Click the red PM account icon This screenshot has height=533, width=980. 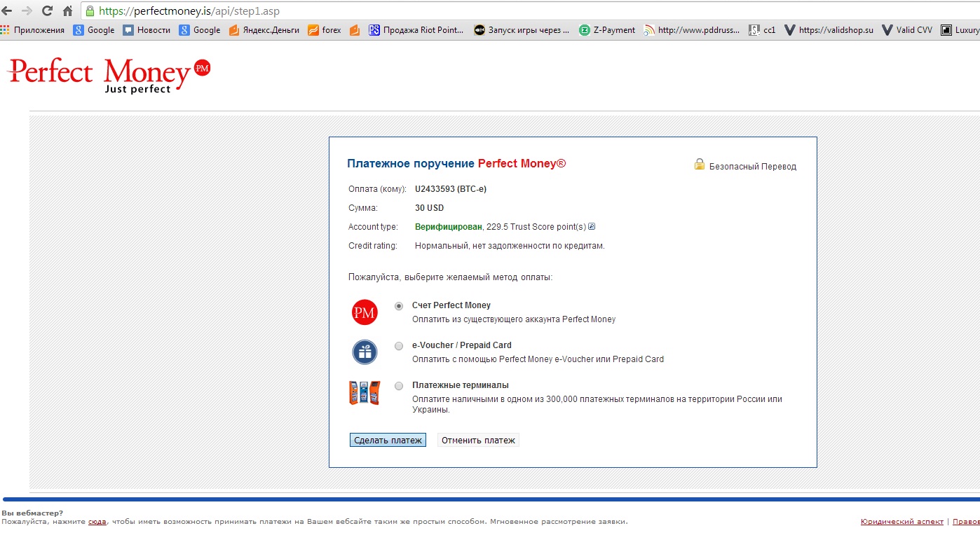365,312
